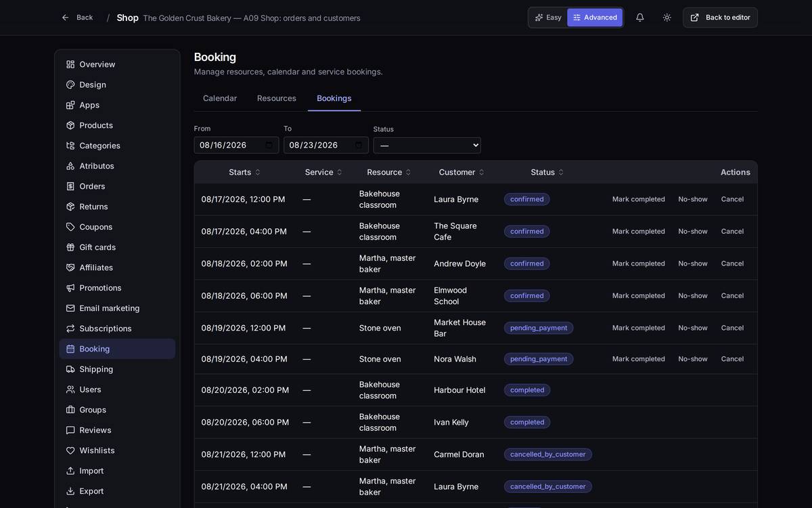The image size is (812, 508).
Task: Open Reviews in the sidebar menu
Action: point(117,430)
